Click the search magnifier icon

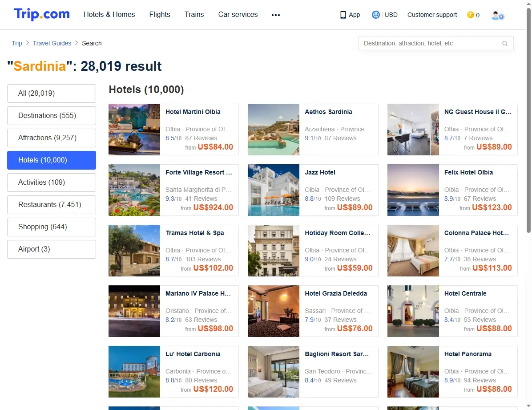505,44
